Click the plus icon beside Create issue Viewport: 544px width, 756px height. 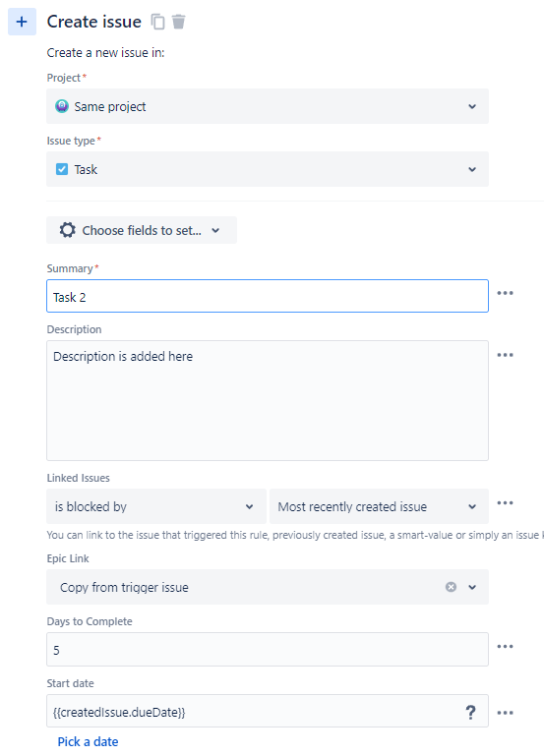[x=22, y=22]
